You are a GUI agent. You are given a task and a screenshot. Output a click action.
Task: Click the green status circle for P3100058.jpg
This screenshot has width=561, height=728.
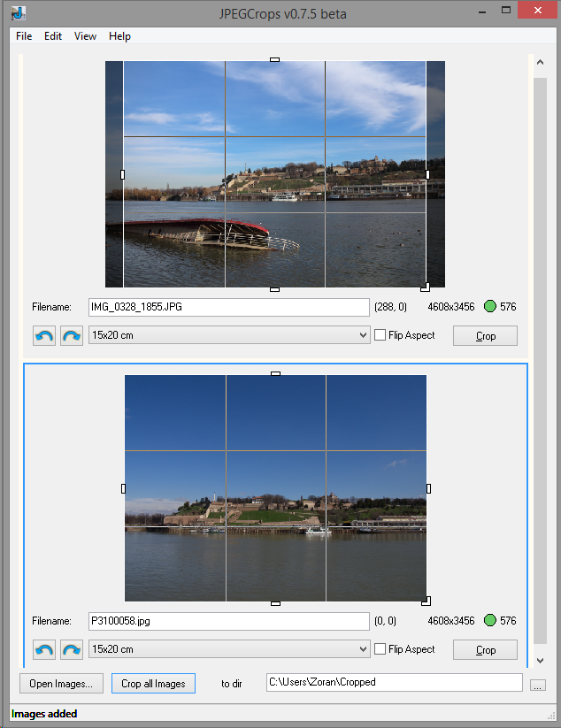click(490, 620)
